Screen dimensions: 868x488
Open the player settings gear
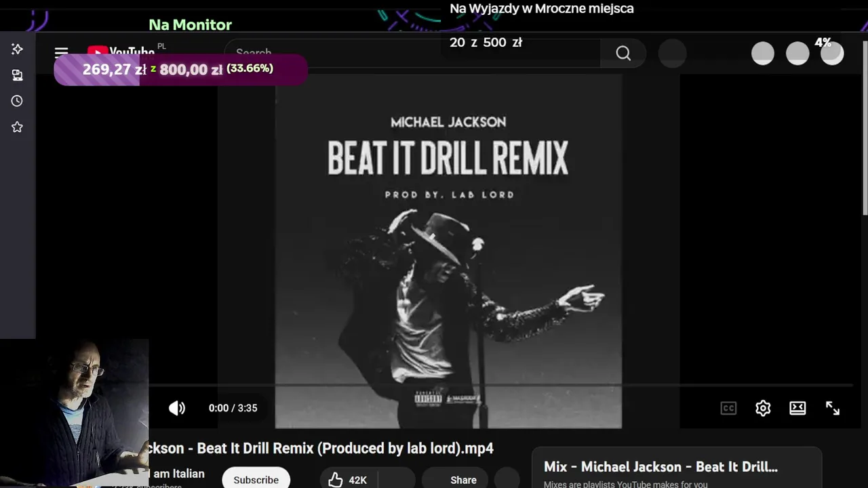tap(763, 408)
